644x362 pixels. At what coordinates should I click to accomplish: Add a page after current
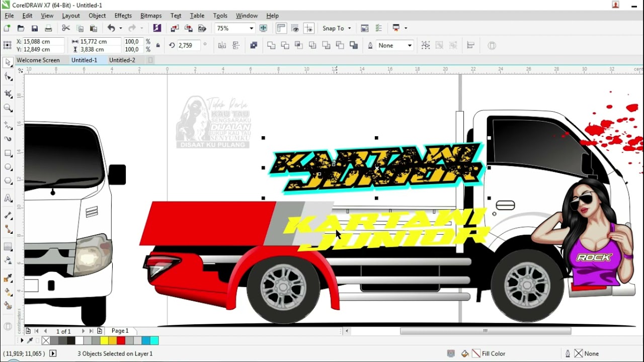tap(100, 331)
